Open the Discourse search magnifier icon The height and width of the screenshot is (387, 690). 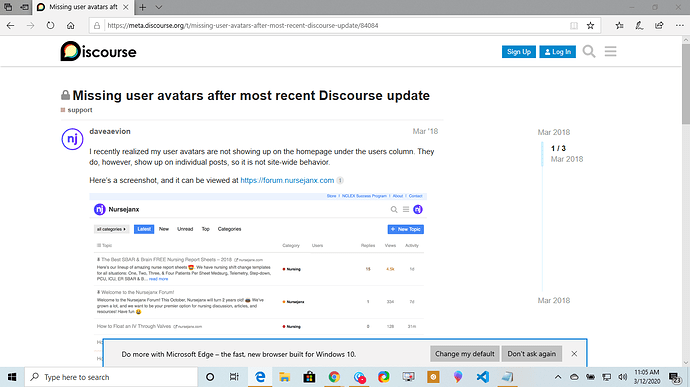(589, 52)
